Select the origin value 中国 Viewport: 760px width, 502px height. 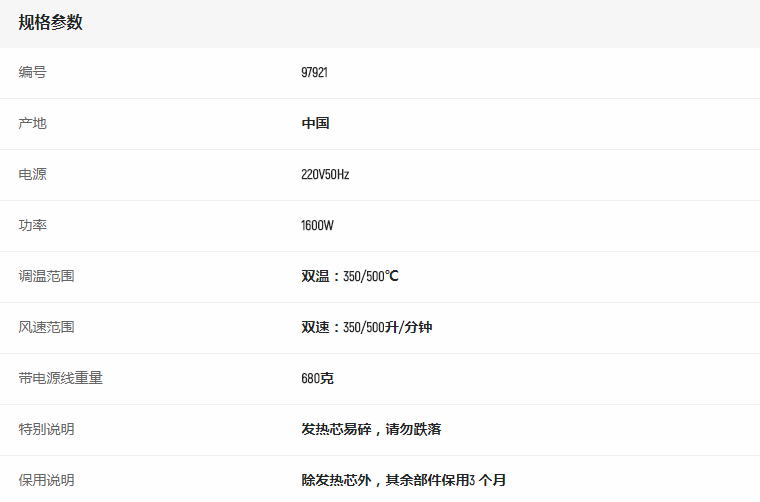click(x=315, y=124)
